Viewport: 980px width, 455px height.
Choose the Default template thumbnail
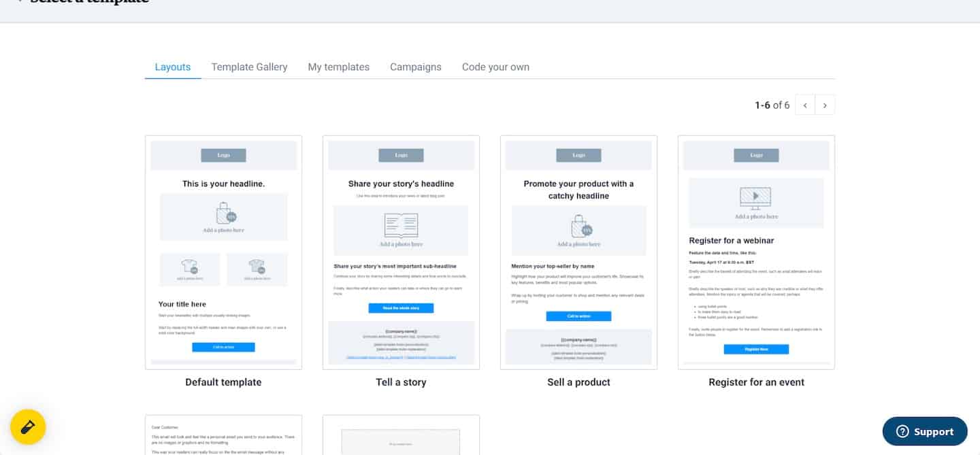point(223,252)
